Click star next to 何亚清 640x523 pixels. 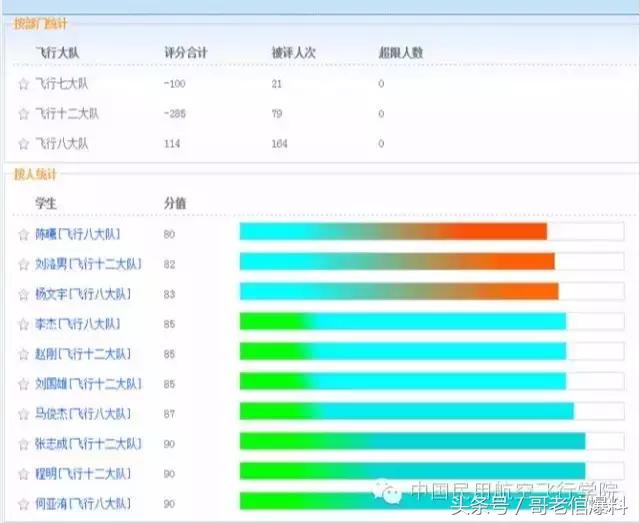(x=23, y=504)
